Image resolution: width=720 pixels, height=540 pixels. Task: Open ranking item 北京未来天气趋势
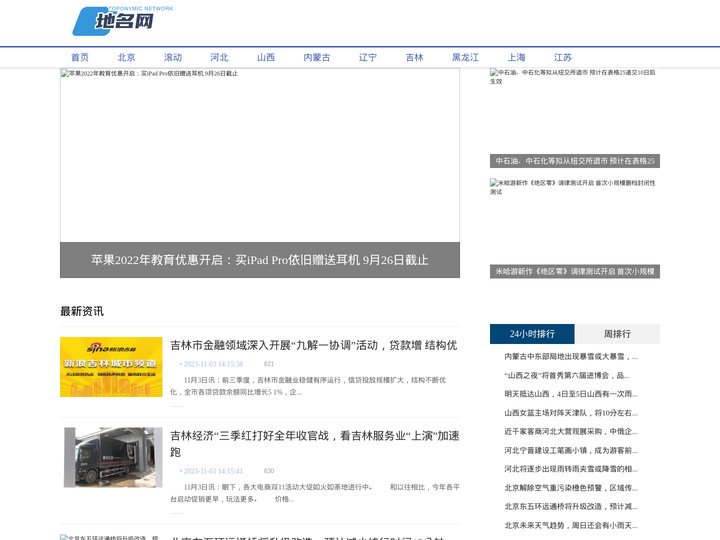tap(571, 525)
